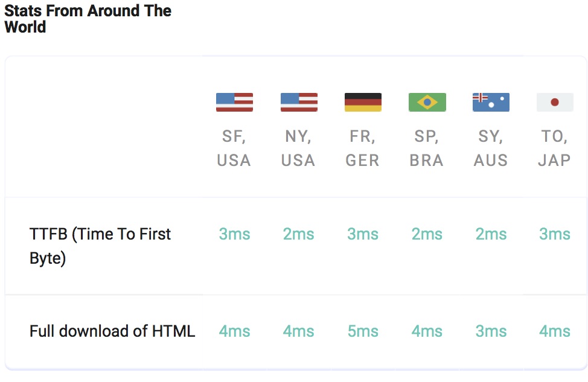The image size is (588, 382).
Task: Click the 4ms Tokyo full download value
Action: coord(554,331)
